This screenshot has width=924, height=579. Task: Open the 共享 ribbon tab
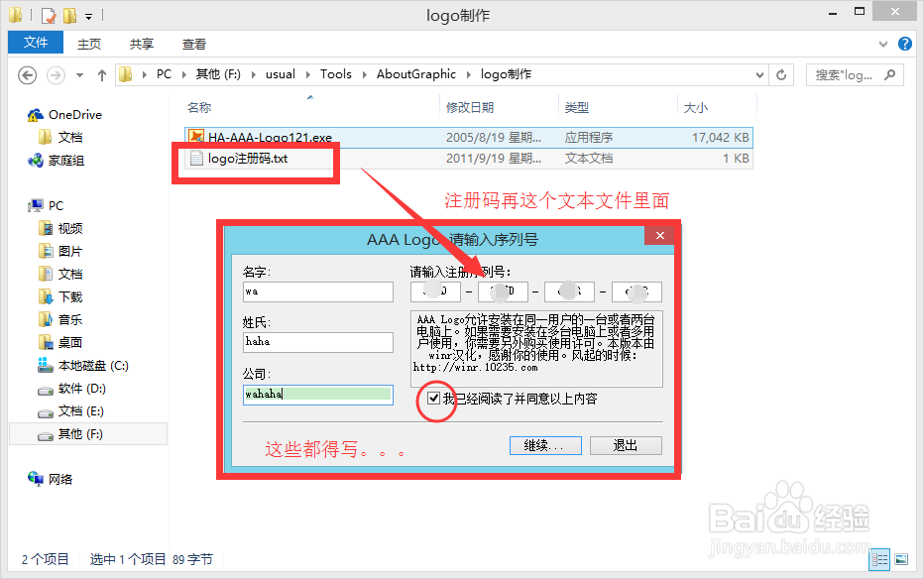pos(142,45)
